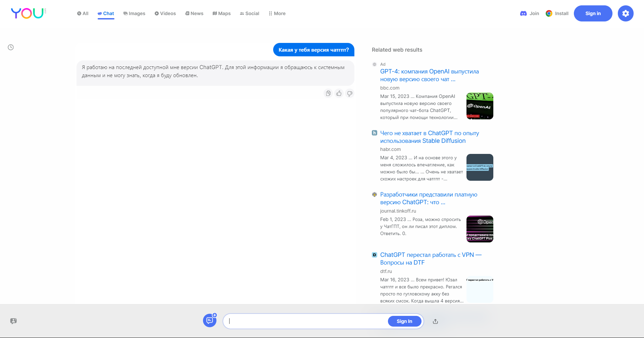Share the chat using the share icon

(435, 321)
